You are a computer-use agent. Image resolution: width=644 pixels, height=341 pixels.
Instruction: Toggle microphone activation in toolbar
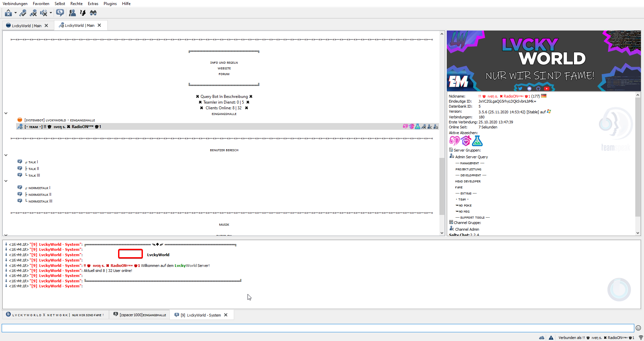23,13
